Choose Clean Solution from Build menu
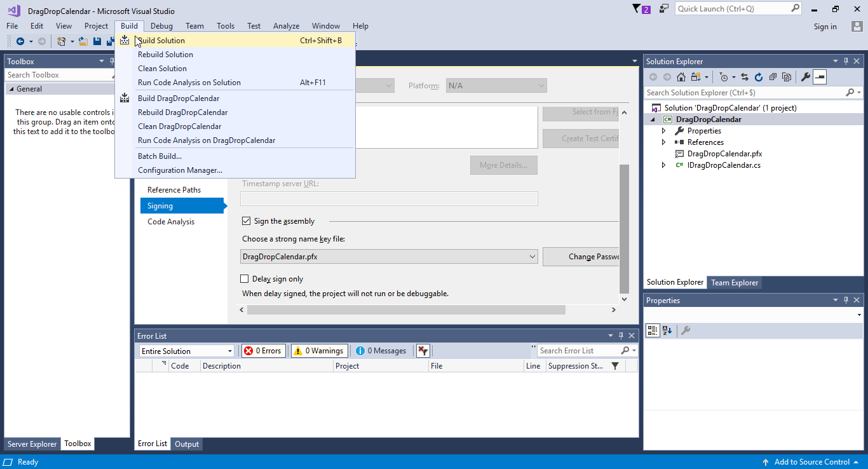Image resolution: width=868 pixels, height=469 pixels. 235,69
